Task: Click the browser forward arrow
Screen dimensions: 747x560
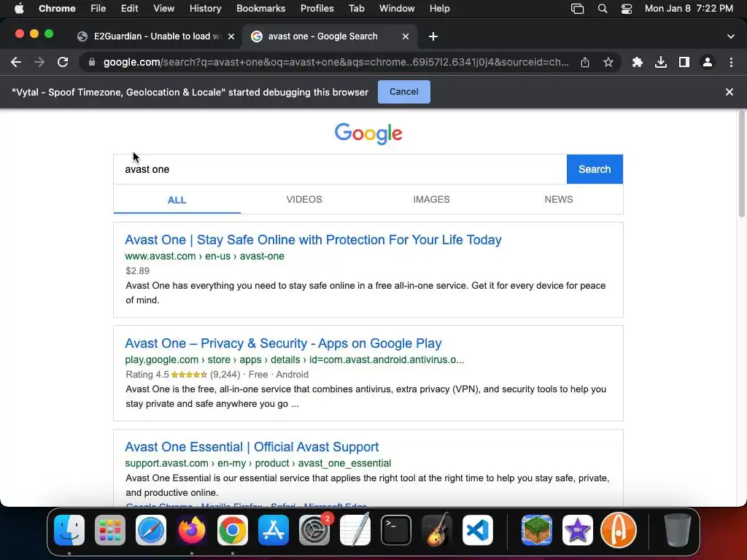Action: coord(39,62)
